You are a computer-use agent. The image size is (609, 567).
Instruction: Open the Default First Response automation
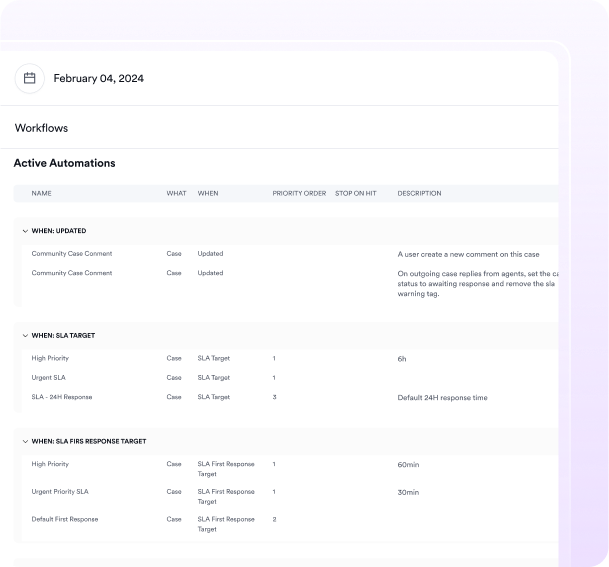pos(65,519)
